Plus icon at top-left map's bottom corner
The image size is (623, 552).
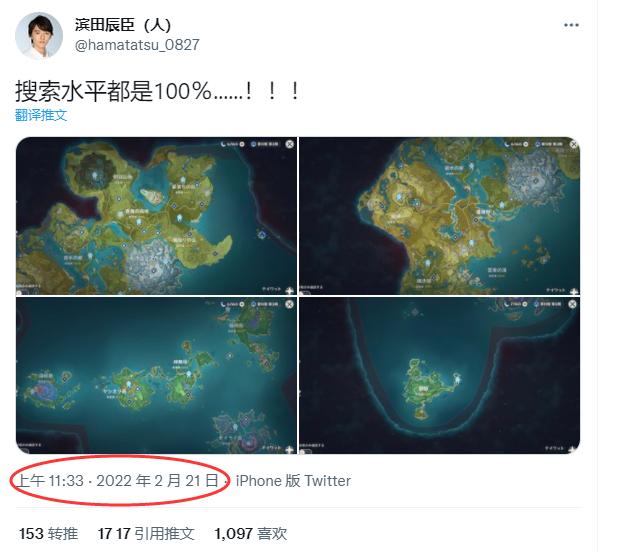(289, 291)
